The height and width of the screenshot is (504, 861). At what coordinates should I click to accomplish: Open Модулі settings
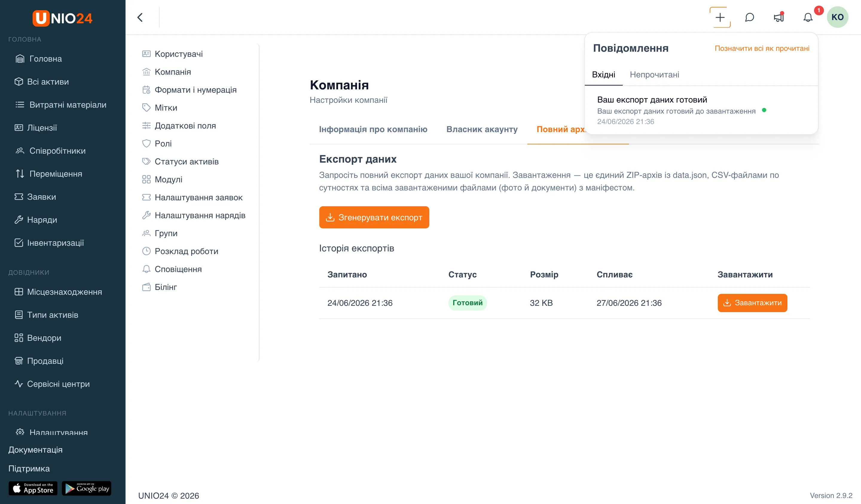pyautogui.click(x=163, y=179)
